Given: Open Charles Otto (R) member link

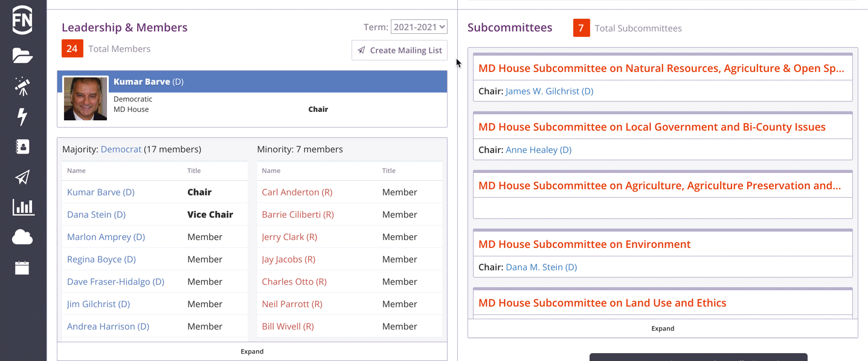Looking at the screenshot, I should pos(294,282).
